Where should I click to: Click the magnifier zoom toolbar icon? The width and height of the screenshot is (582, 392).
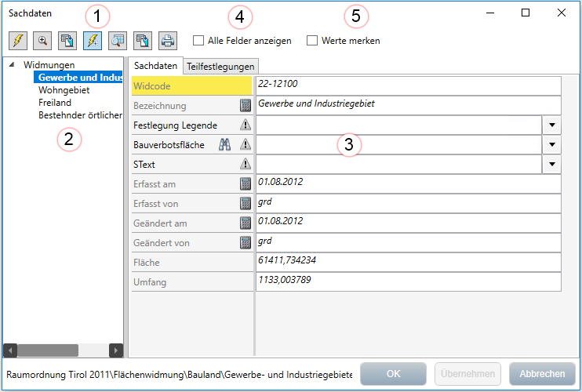coord(43,41)
